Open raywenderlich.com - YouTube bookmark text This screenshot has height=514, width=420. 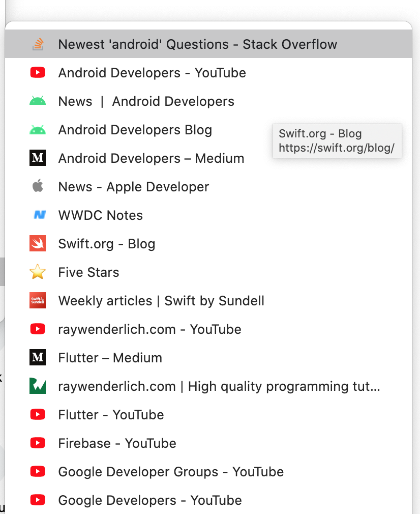pyautogui.click(x=149, y=329)
